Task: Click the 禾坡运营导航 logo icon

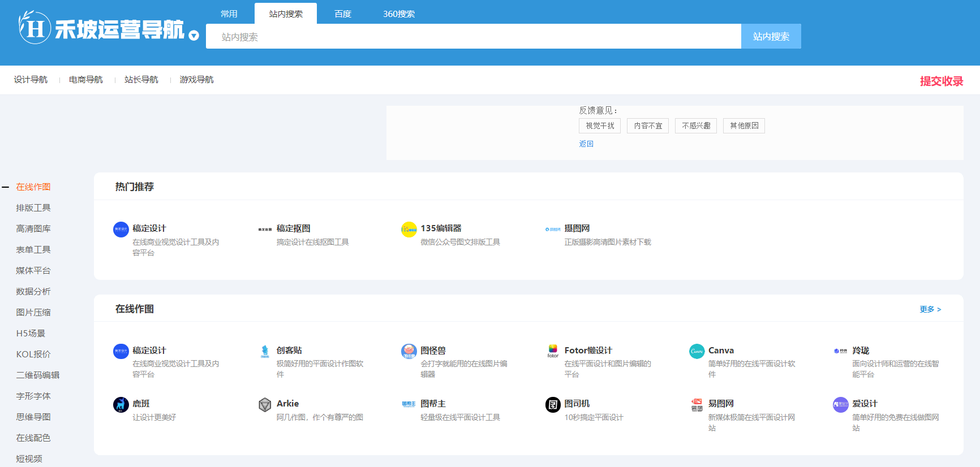Action: [x=35, y=27]
